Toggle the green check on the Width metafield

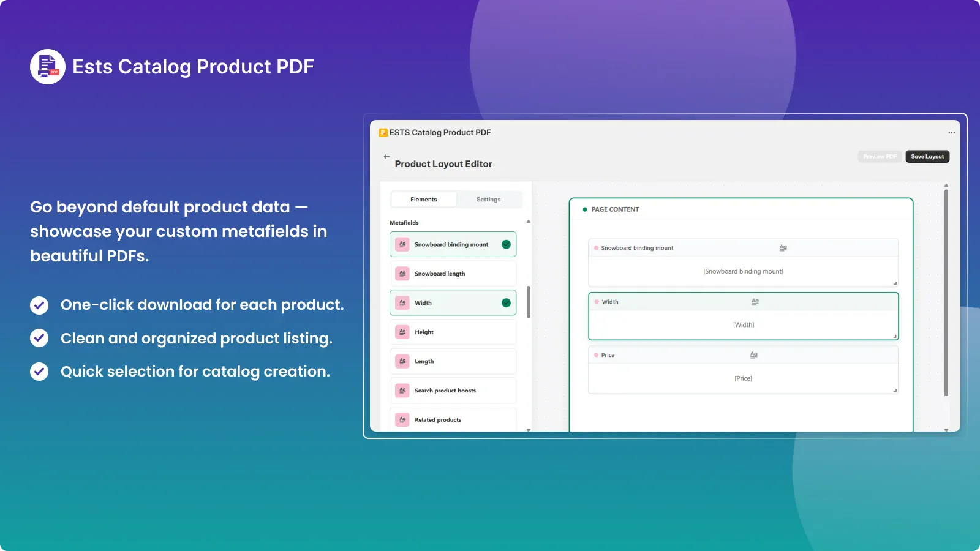pos(506,302)
